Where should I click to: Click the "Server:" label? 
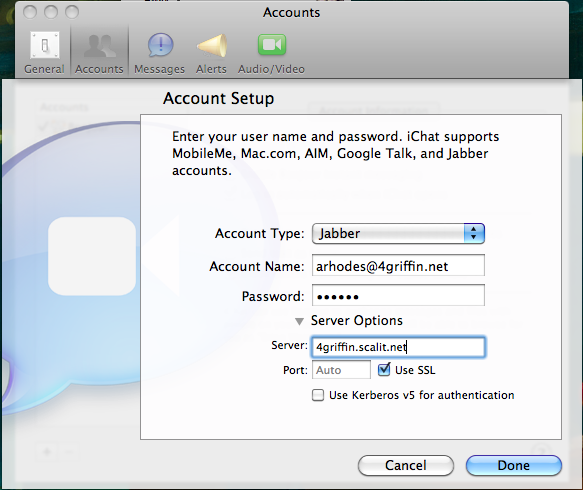pyautogui.click(x=289, y=345)
